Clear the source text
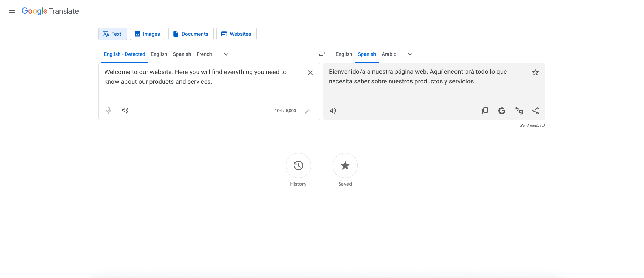This screenshot has height=278, width=644. click(310, 73)
